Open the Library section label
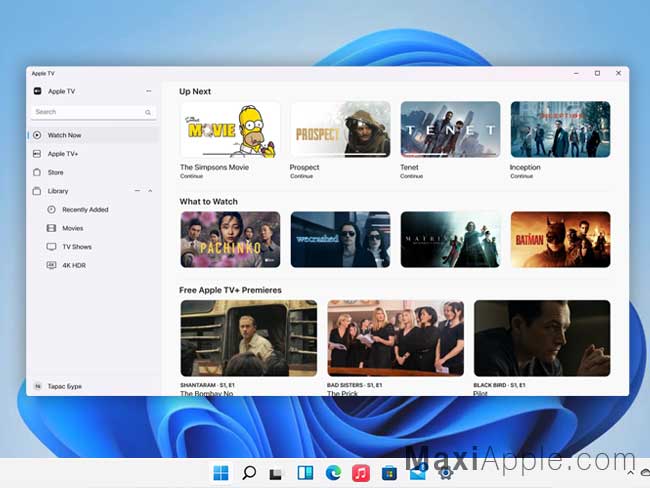 point(58,191)
